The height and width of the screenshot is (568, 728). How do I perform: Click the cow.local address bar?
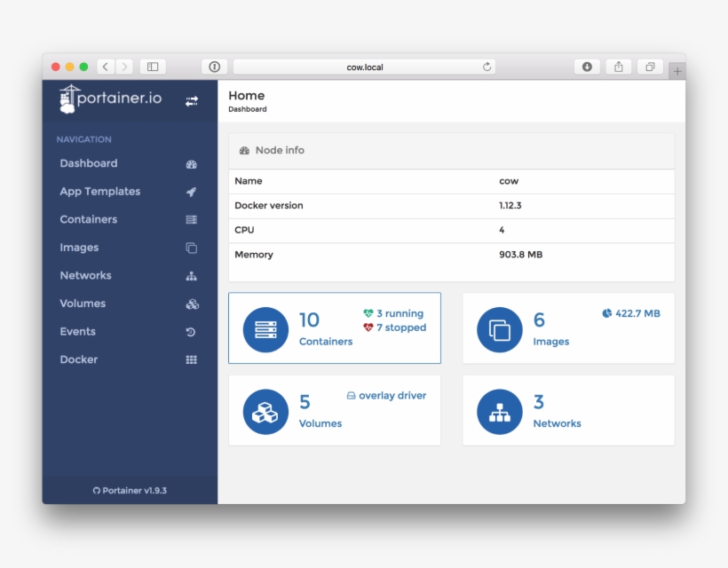(364, 66)
